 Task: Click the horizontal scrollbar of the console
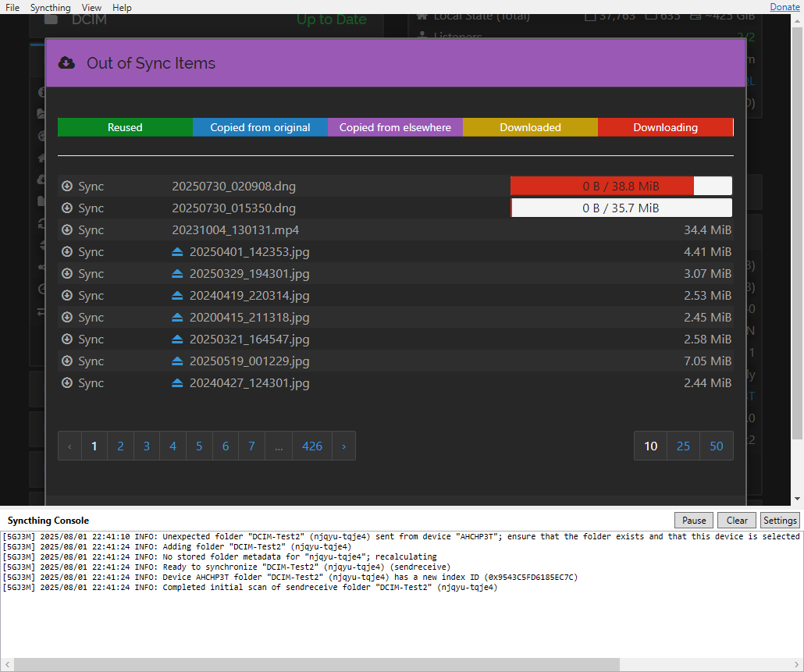[x=317, y=664]
